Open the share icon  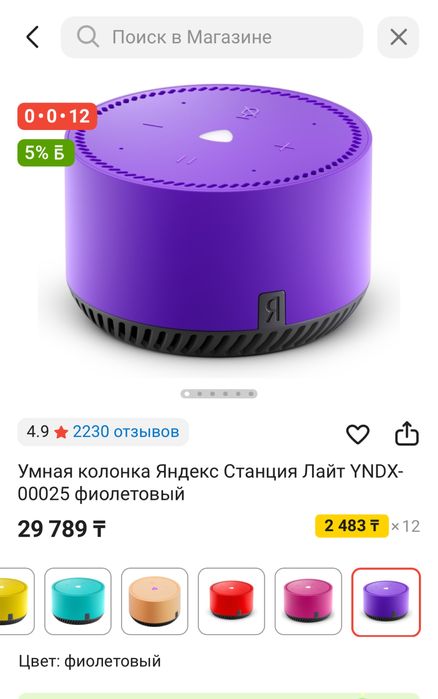407,433
